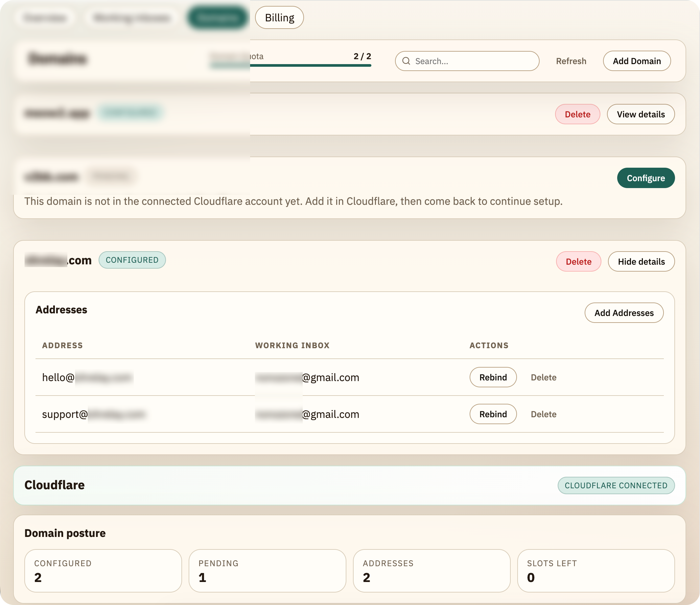Type in the Search domains field
Image resolution: width=700 pixels, height=605 pixels.
coord(473,61)
